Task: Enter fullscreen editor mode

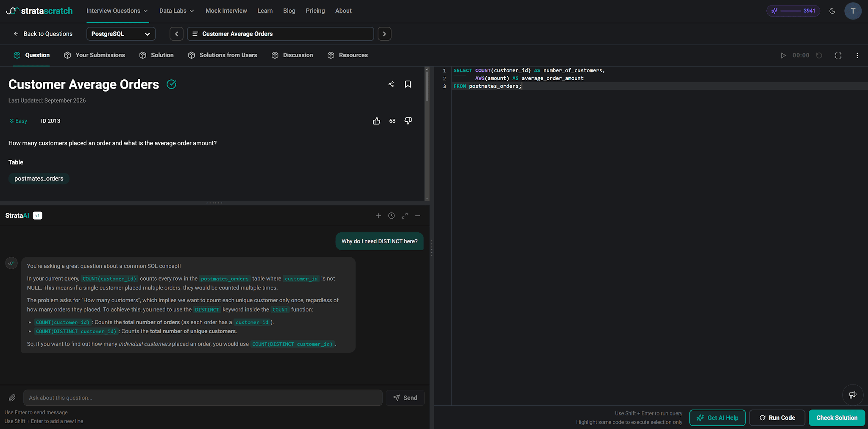Action: point(838,56)
